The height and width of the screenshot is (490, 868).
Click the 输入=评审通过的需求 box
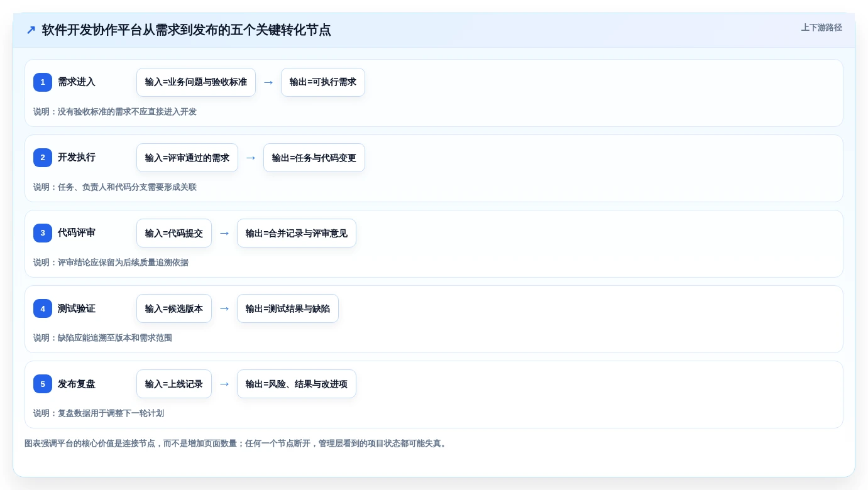click(187, 158)
